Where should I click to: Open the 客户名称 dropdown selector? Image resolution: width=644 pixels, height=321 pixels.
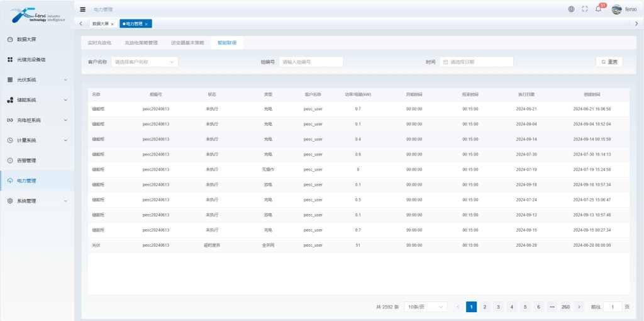(144, 62)
